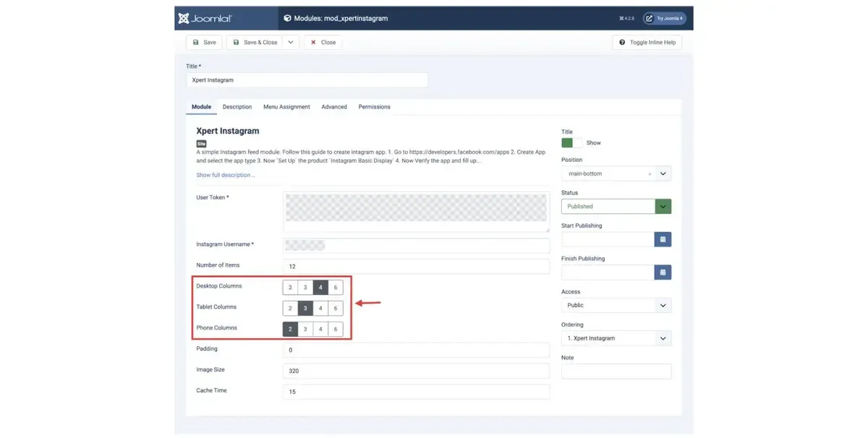Expand the Save & Close dropdown arrow
Viewport: 868px width, 438px height.
291,43
